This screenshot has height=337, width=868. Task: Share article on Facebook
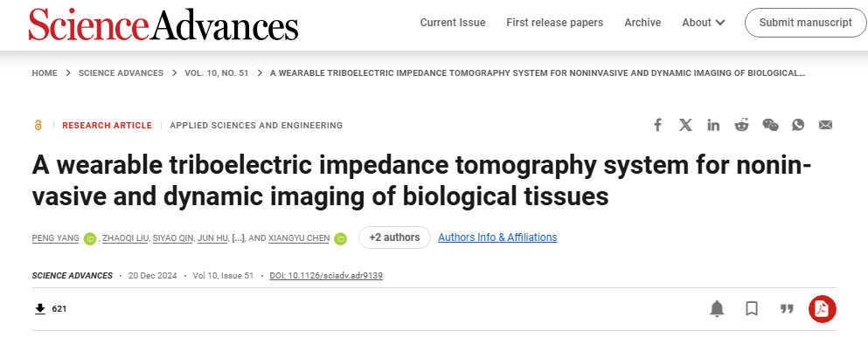657,125
